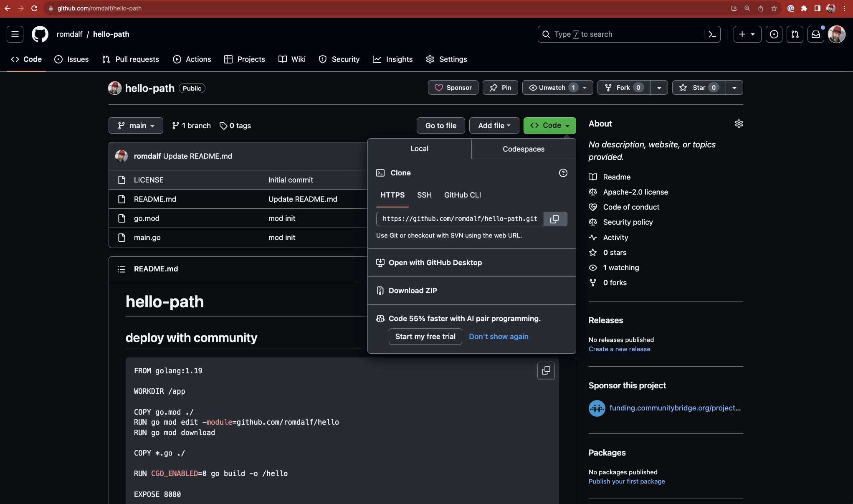Go to GitHub home via Octocat logo

[x=40, y=34]
